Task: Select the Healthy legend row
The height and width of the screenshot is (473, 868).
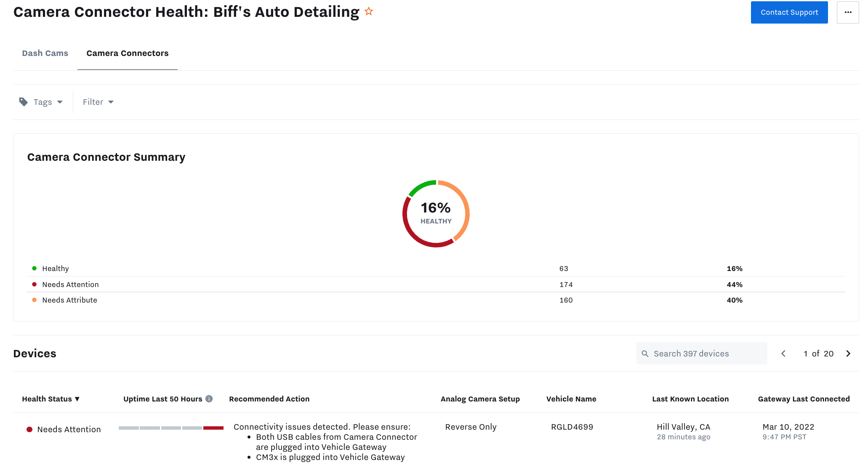Action: [x=56, y=269]
